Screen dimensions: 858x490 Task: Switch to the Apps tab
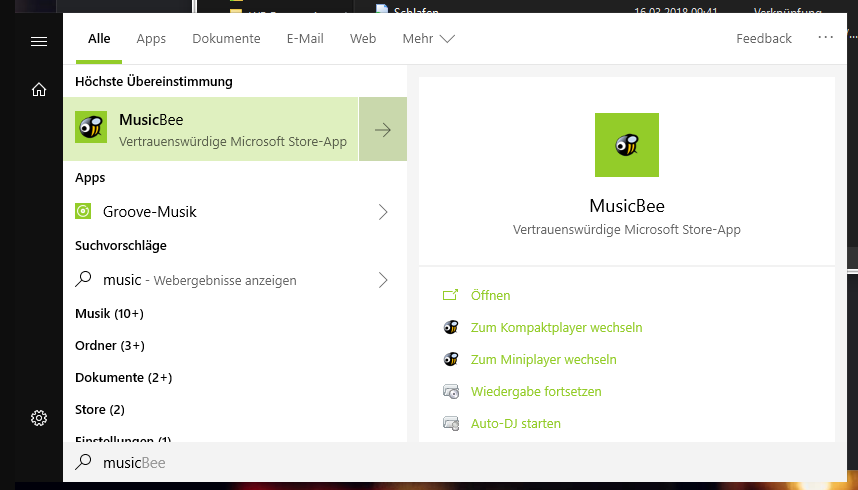click(151, 39)
